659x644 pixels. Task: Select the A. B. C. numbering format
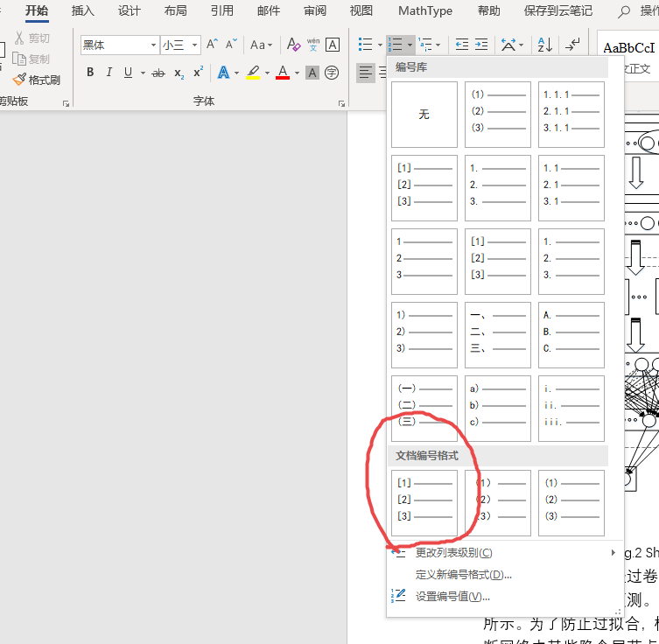[x=571, y=335]
